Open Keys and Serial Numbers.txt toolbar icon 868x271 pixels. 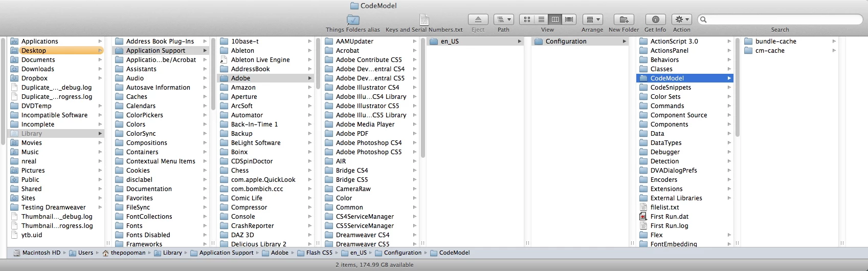click(x=424, y=20)
